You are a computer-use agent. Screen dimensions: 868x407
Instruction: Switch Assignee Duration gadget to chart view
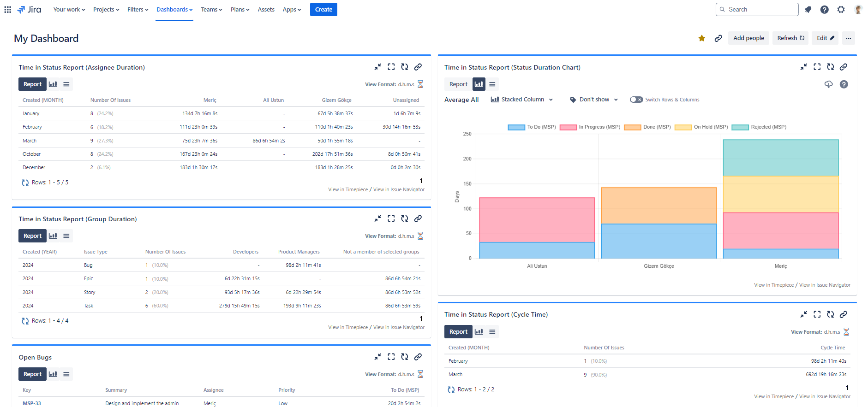click(53, 84)
